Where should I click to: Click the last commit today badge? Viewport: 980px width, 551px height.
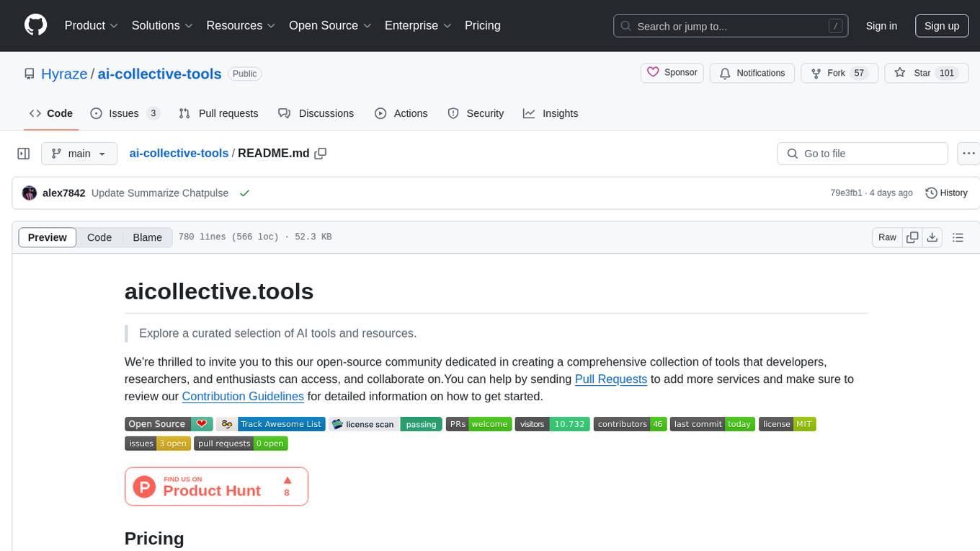pos(713,424)
